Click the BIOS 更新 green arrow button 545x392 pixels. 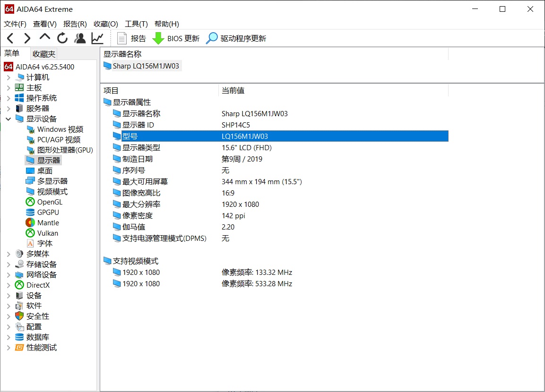[176, 38]
